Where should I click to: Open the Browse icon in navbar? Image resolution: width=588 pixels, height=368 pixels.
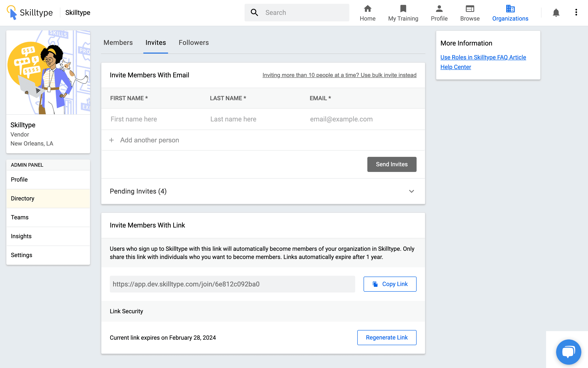point(470,9)
